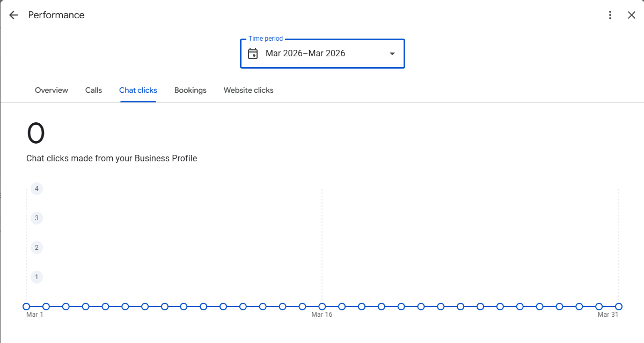
Task: Click the calendar icon in Time period
Action: (x=253, y=54)
